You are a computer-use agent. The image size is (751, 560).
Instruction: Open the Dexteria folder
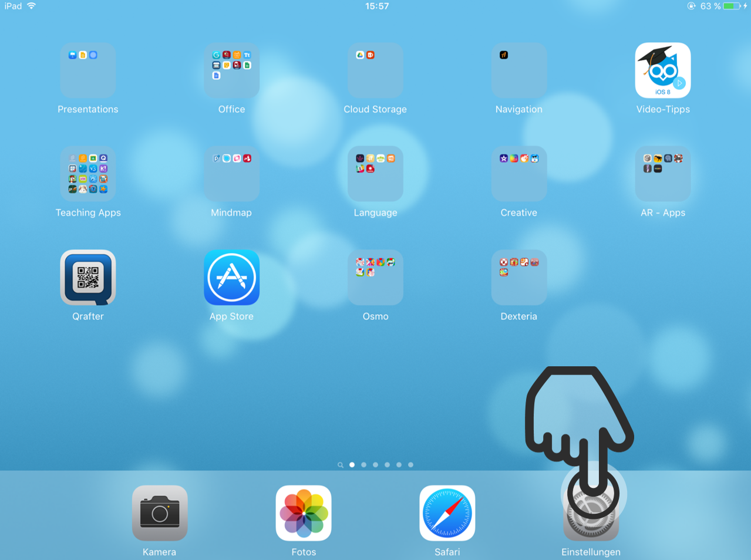519,278
